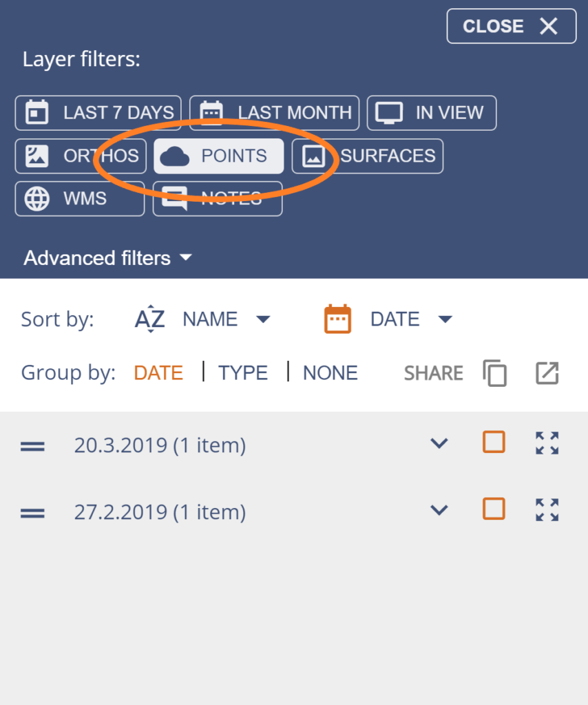Enable the LAST 7 DAYS filter
This screenshot has width=588, height=705.
(98, 113)
